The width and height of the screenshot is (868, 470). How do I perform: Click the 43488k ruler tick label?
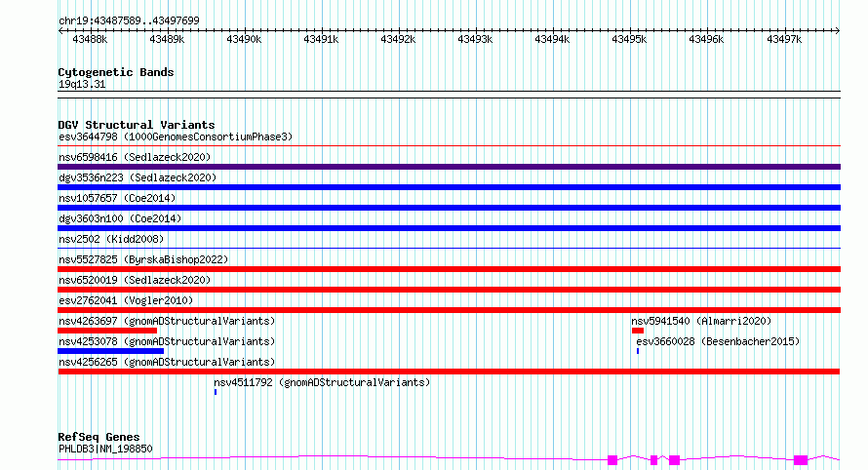tap(90, 39)
